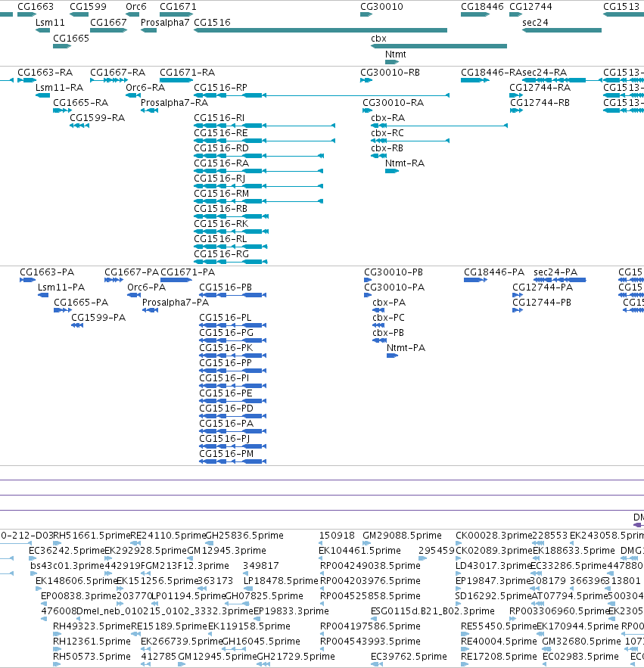Screen dimensions: 644x668
Task: Select protein CG12744-PA
Action: tap(518, 295)
